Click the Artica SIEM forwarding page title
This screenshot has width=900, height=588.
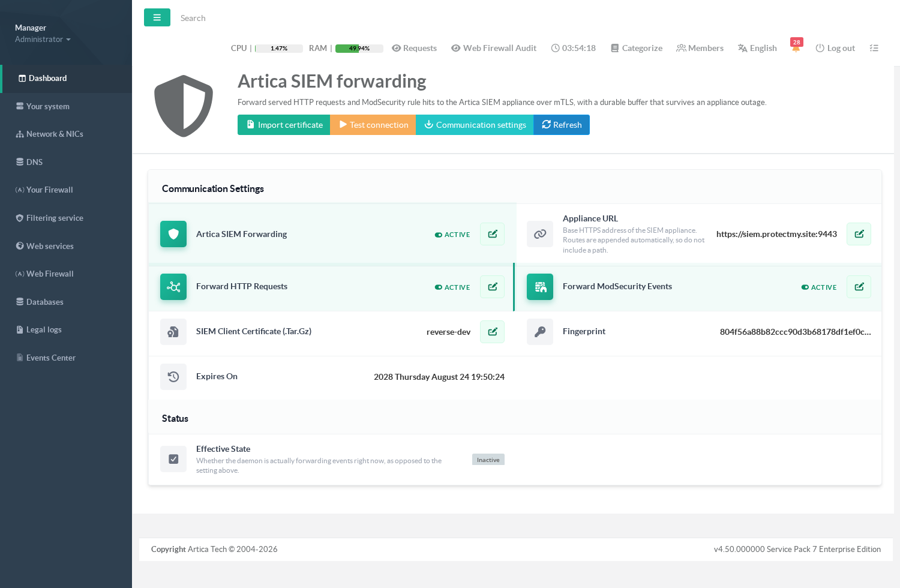[332, 81]
